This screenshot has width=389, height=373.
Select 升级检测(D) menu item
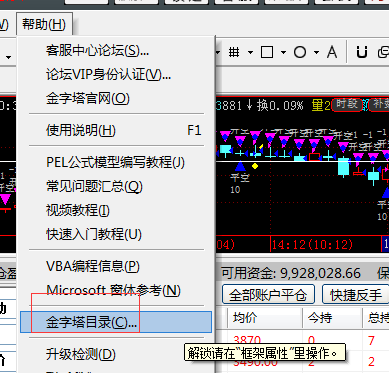click(116, 354)
